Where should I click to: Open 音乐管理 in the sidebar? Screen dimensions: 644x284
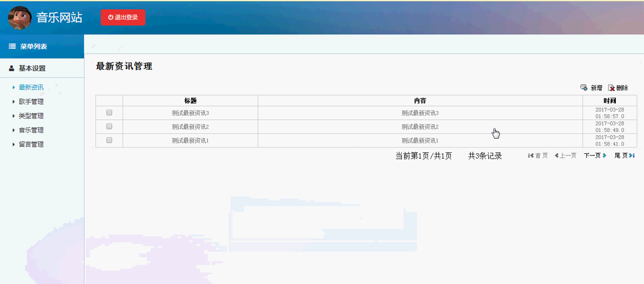(x=31, y=130)
